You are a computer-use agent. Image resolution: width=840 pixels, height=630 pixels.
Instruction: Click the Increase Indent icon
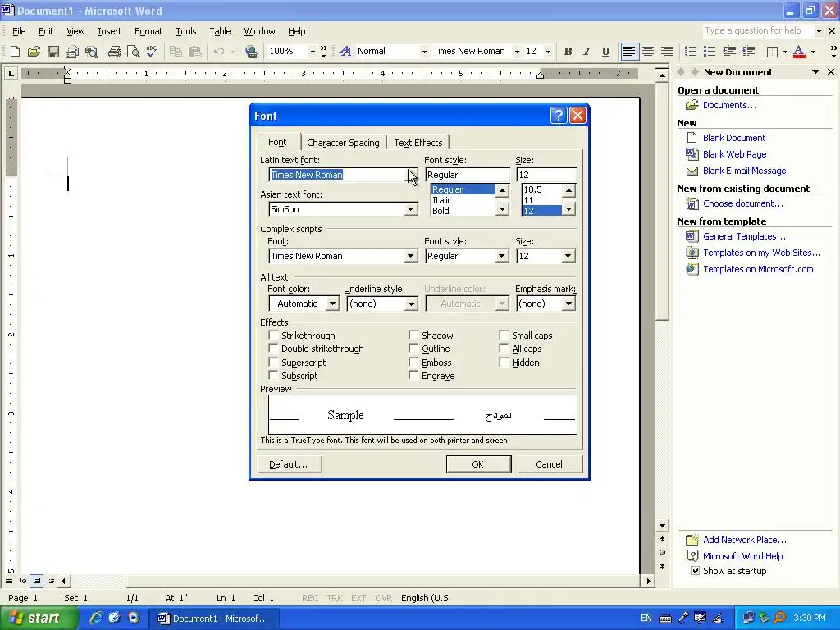(x=748, y=52)
